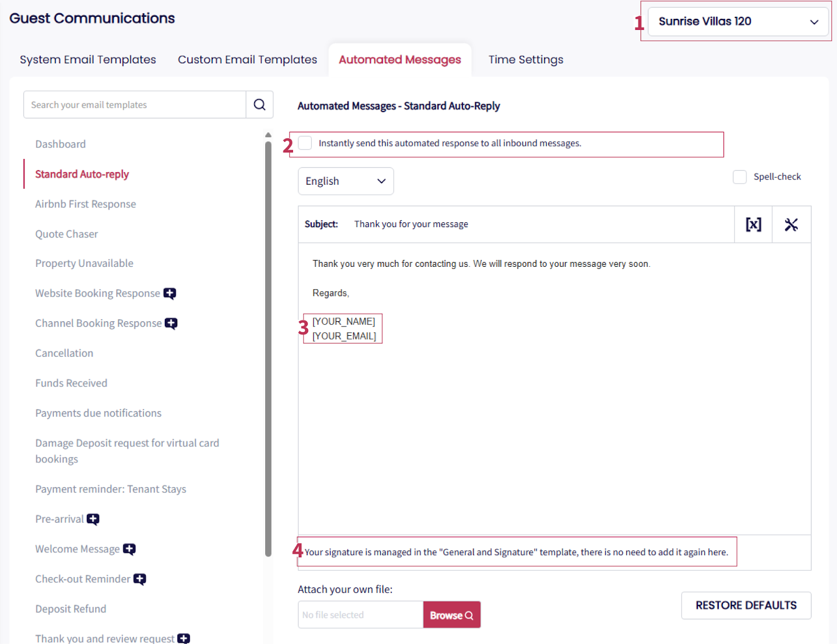
Task: Click the search magnifier icon
Action: (259, 105)
